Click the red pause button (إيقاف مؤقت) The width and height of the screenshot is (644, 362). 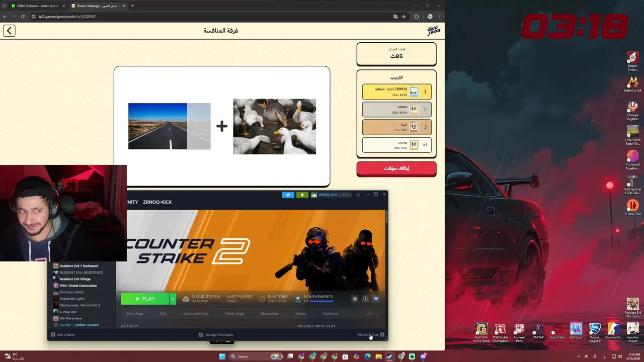coord(396,168)
